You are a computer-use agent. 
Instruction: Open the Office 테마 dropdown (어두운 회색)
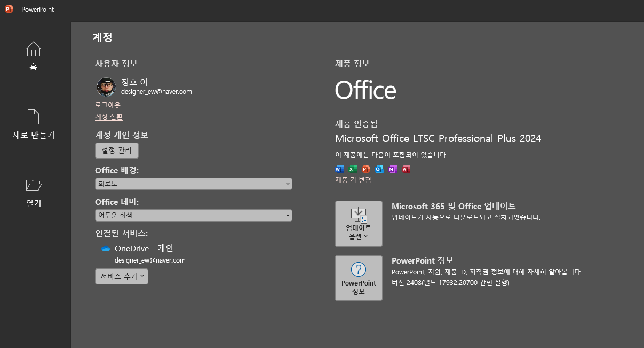194,215
